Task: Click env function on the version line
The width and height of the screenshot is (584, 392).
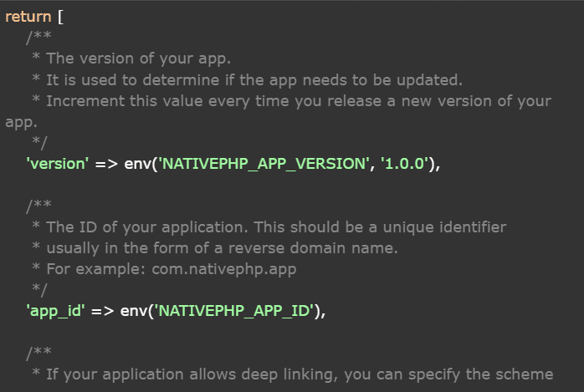Action: pos(136,164)
